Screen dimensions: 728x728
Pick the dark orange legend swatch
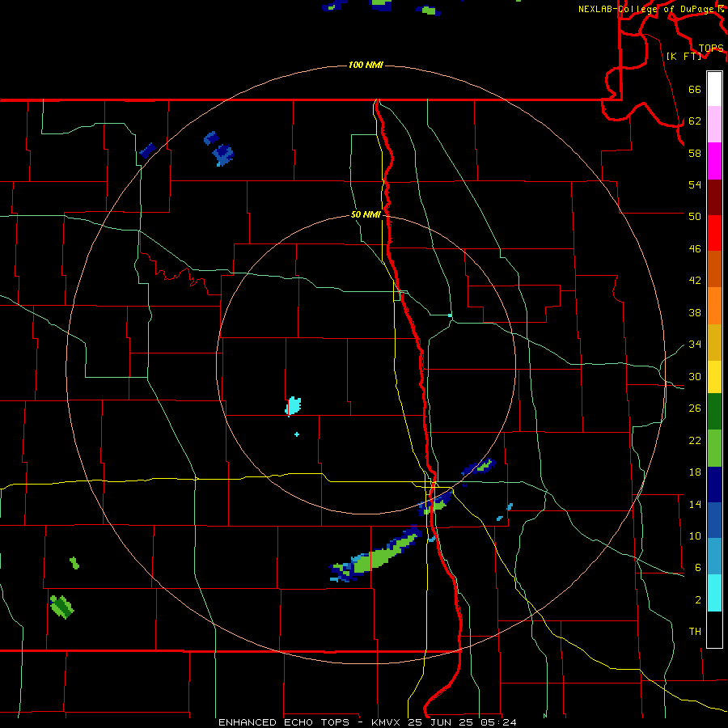(x=714, y=269)
